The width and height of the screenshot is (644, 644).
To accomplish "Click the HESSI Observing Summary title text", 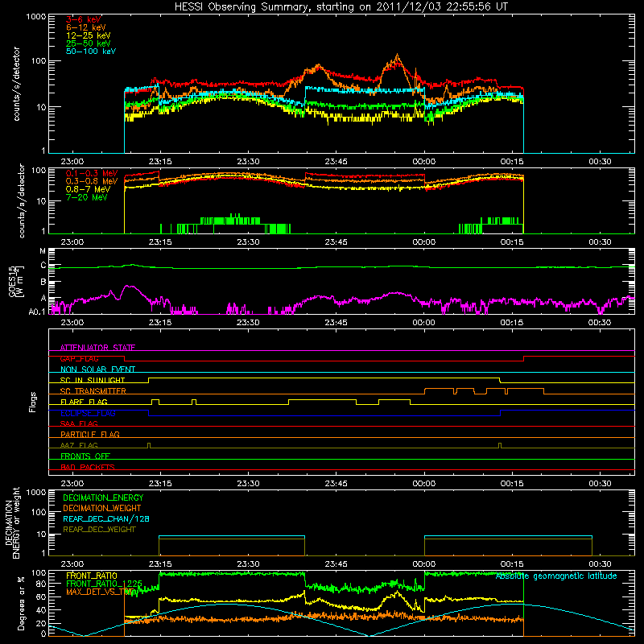I will tap(341, 7).
